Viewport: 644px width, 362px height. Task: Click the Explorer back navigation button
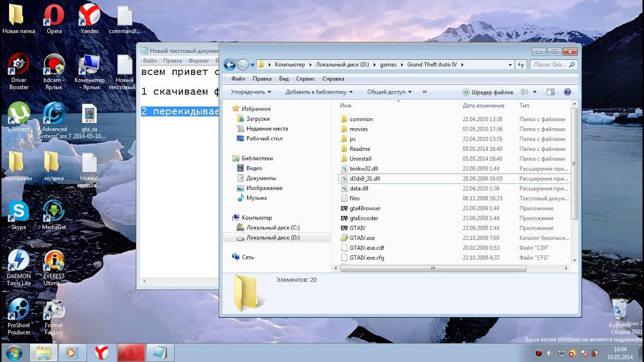click(x=230, y=64)
